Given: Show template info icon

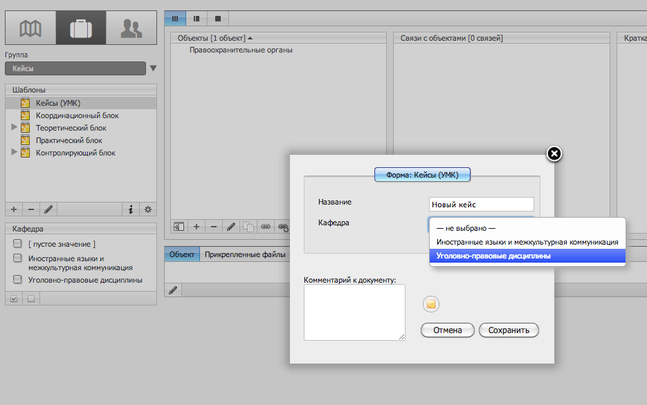Looking at the screenshot, I should [x=131, y=210].
